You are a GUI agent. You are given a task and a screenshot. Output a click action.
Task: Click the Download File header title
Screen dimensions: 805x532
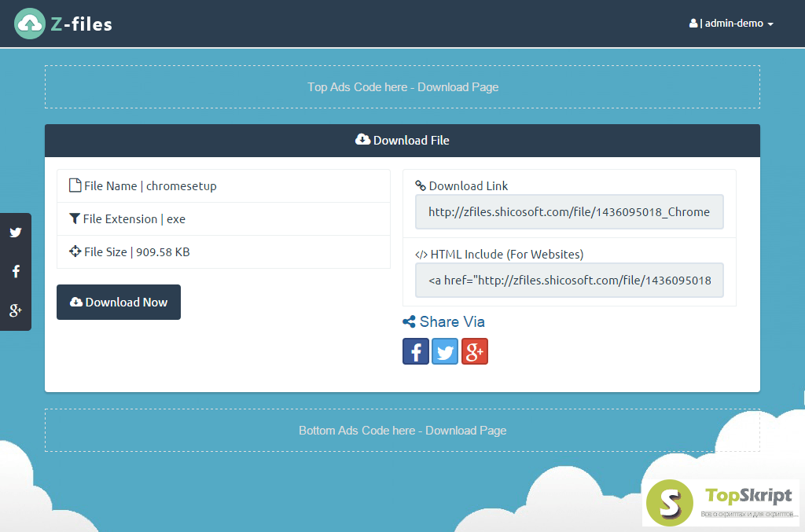click(x=411, y=141)
